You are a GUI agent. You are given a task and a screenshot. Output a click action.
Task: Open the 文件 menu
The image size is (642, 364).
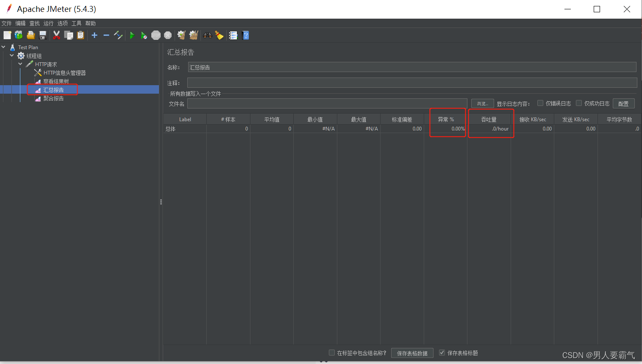(6, 23)
